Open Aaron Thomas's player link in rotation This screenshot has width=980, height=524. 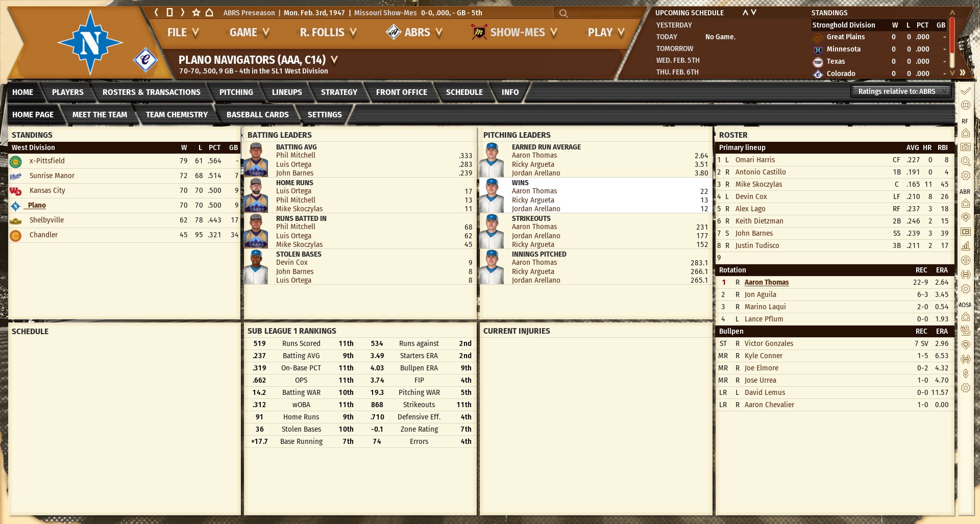pos(766,282)
